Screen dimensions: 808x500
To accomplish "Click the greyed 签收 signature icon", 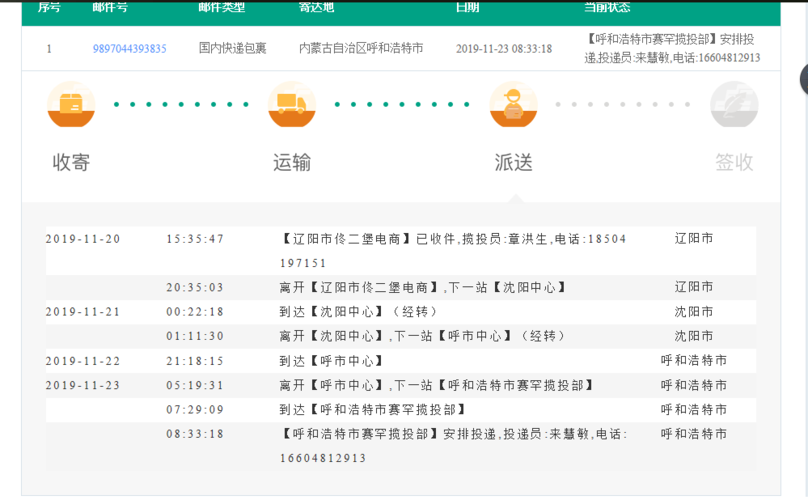I will [734, 104].
